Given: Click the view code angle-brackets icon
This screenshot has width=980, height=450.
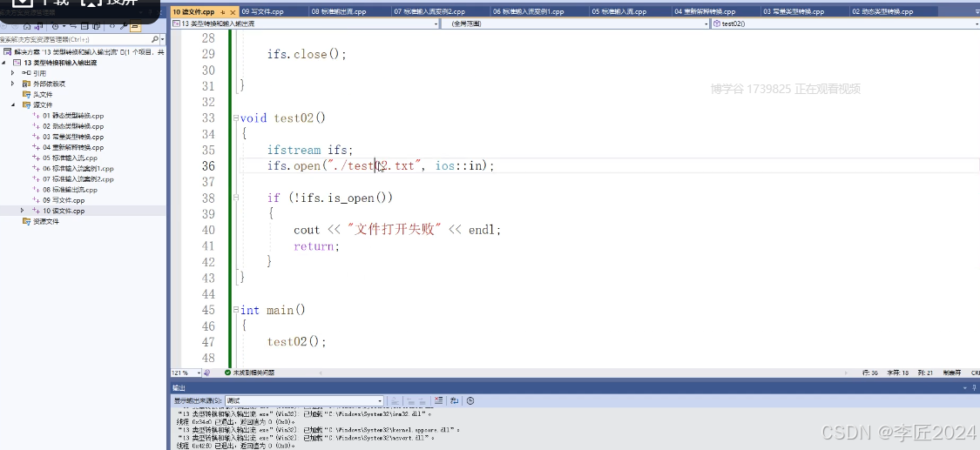Looking at the screenshot, I should pos(112,26).
